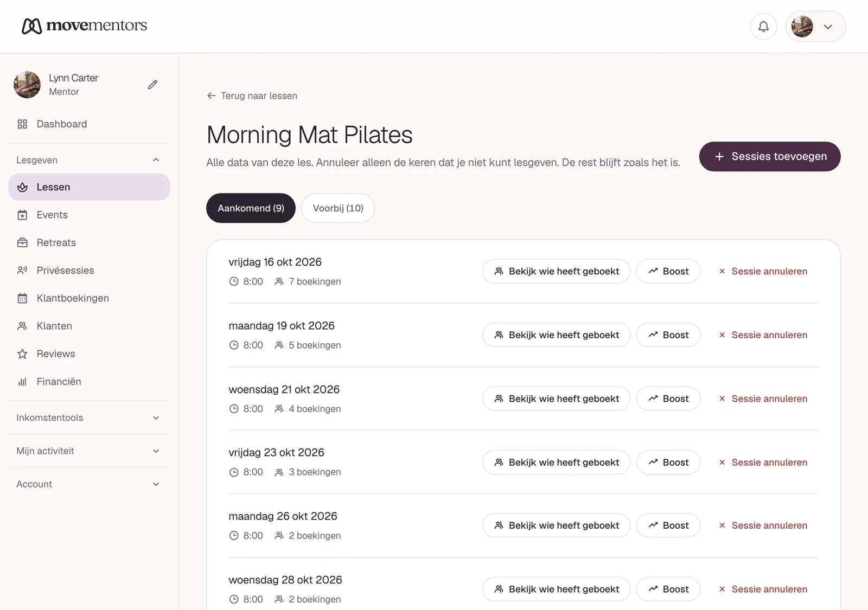View who booked vrijdag 16 okt 2026
The height and width of the screenshot is (610, 868).
click(x=556, y=271)
